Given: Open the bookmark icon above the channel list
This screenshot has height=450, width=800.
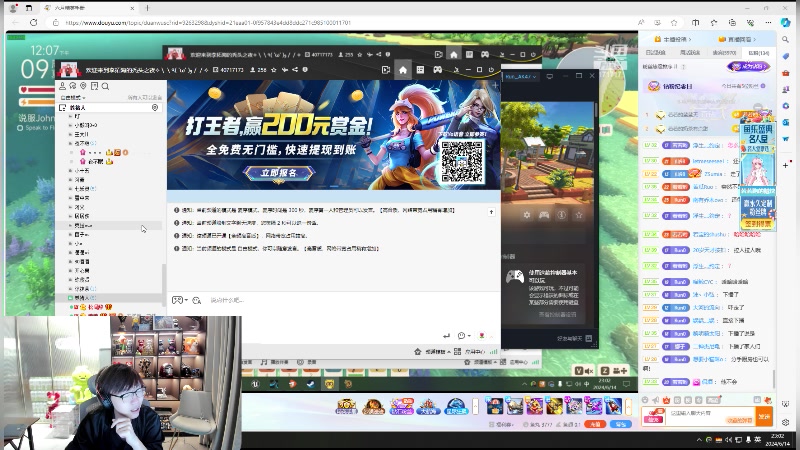Looking at the screenshot, I should pos(94,86).
